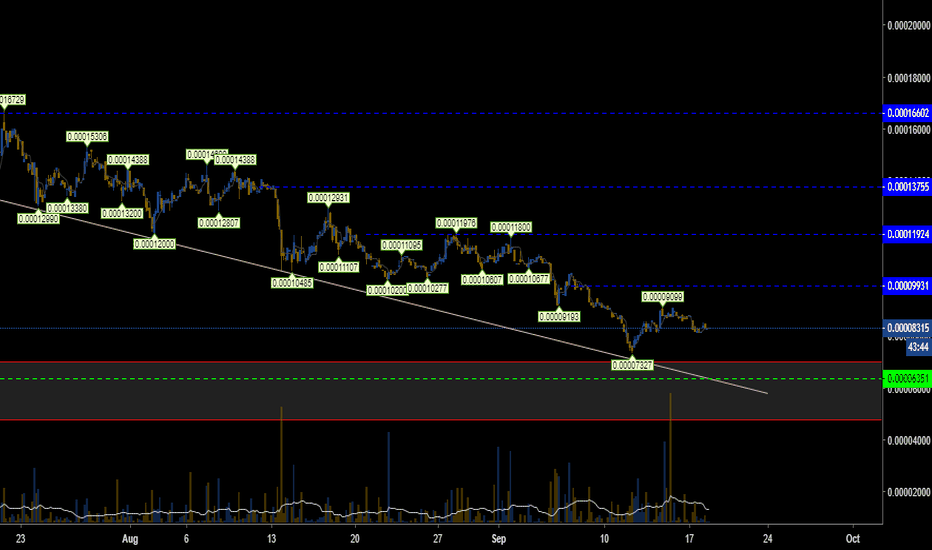932x550 pixels.
Task: Click the 0.00010485 swing low label
Action: coord(292,283)
